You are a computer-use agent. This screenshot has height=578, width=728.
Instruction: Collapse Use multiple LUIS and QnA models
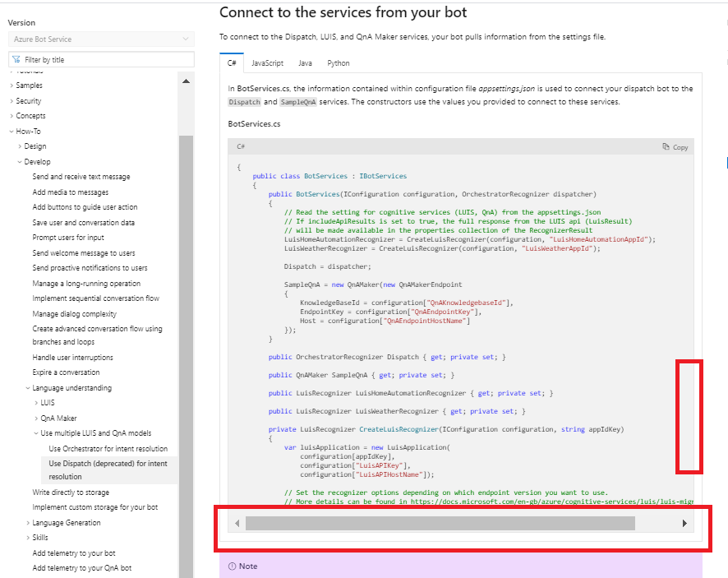coord(36,433)
